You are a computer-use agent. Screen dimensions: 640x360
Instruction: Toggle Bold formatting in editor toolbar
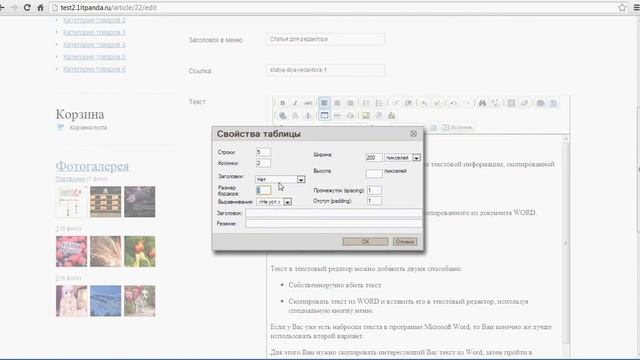point(282,103)
